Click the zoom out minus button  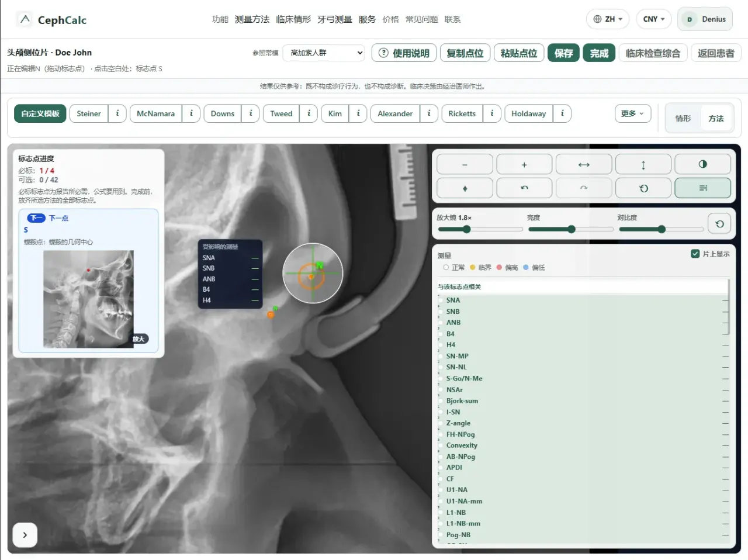(465, 164)
